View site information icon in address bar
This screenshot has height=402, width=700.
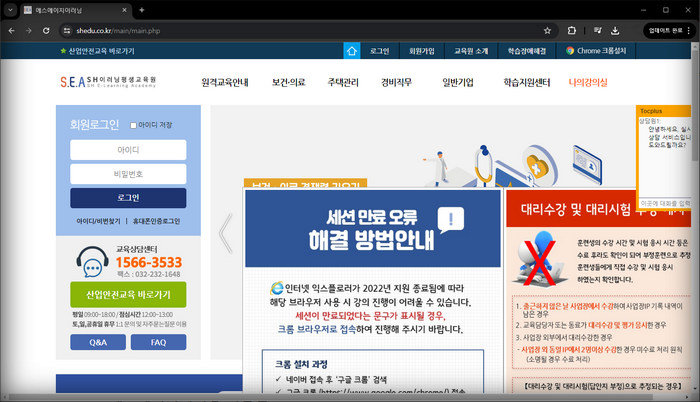click(67, 31)
